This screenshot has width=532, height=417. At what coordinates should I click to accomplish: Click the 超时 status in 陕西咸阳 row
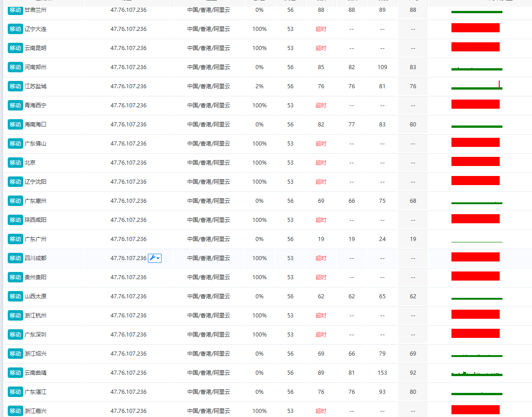[x=321, y=220]
